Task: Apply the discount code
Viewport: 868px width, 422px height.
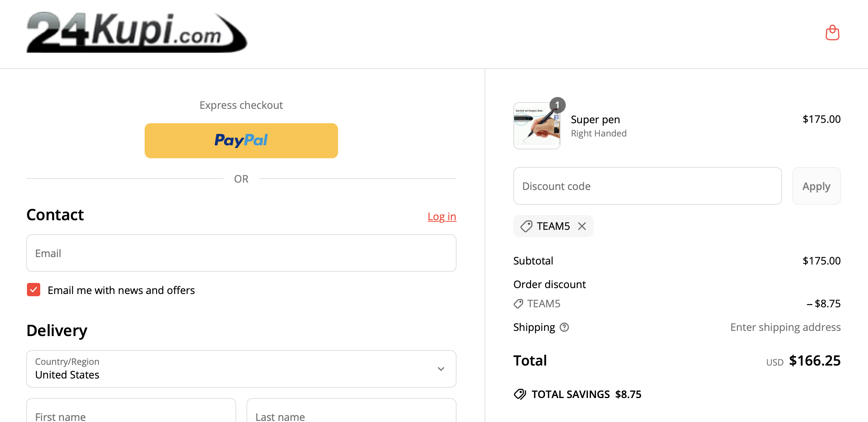Action: pyautogui.click(x=816, y=186)
